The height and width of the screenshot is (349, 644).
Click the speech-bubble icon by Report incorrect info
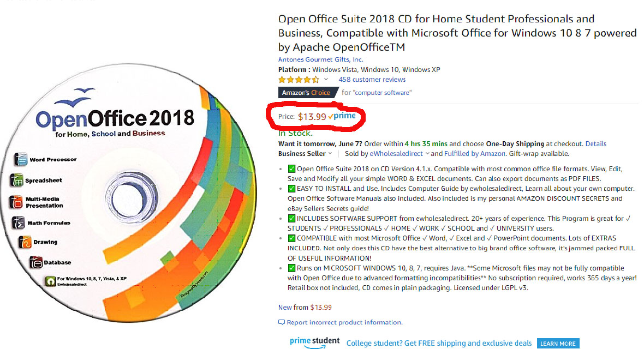tap(281, 322)
